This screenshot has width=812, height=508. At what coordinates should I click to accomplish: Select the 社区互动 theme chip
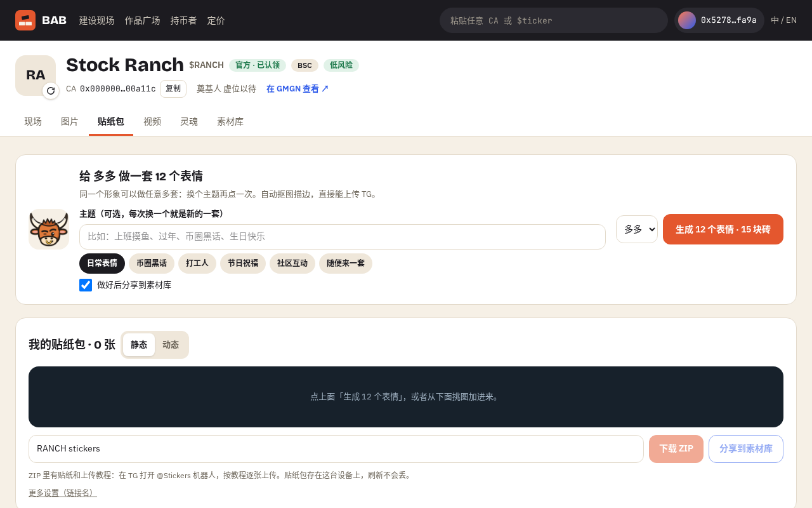coord(292,264)
